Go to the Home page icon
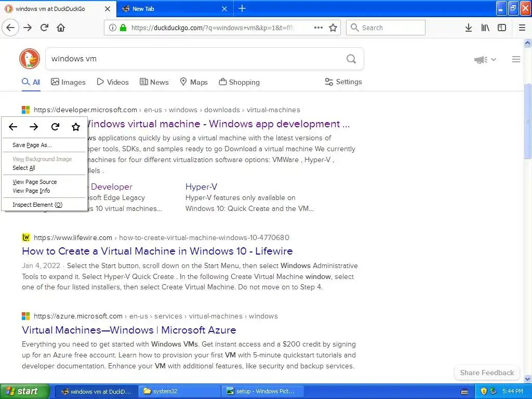This screenshot has height=399, width=532. 61,28
